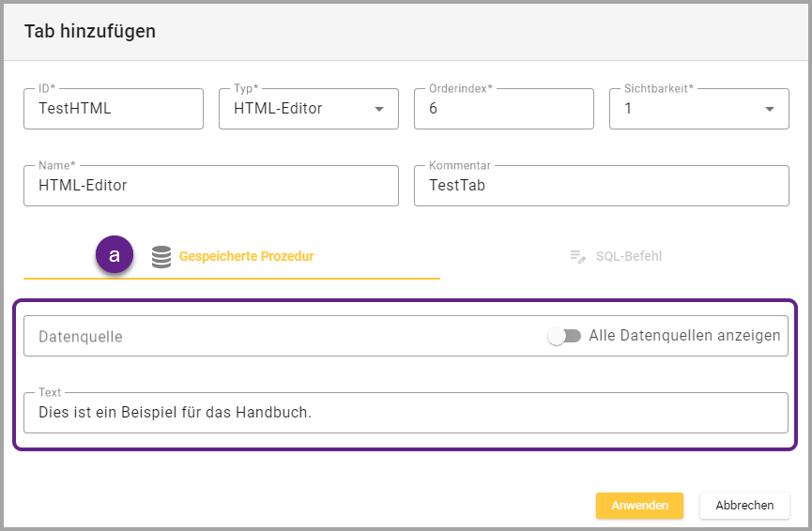Click the pencil list icon beside SQL-Befehl
This screenshot has width=812, height=531.
pos(578,256)
